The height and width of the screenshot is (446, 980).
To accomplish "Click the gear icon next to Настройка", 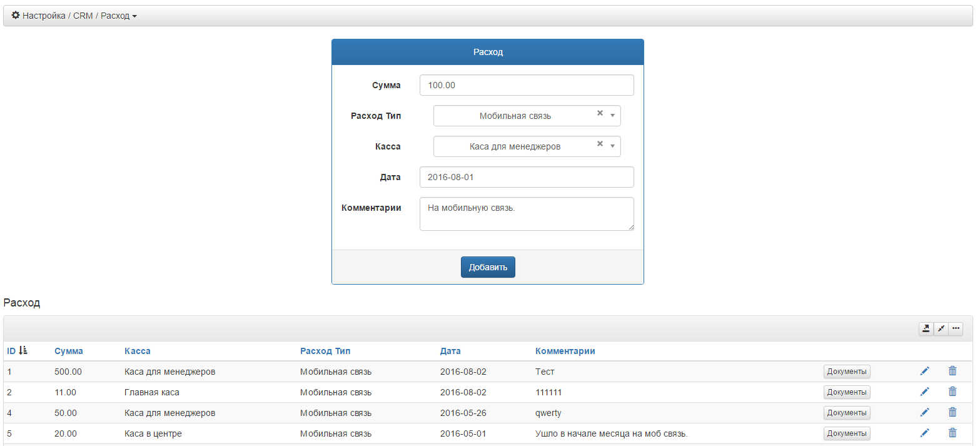I will [x=16, y=16].
